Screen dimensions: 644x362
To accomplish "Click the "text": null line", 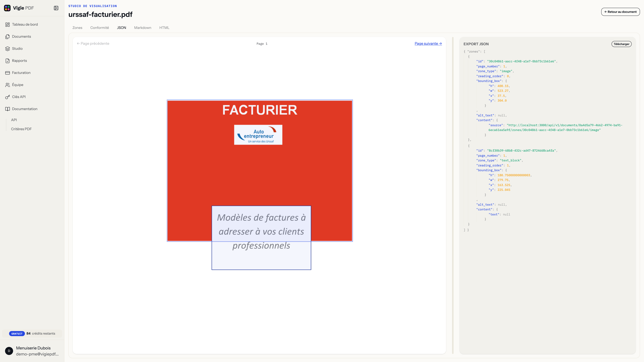I will click(499, 215).
